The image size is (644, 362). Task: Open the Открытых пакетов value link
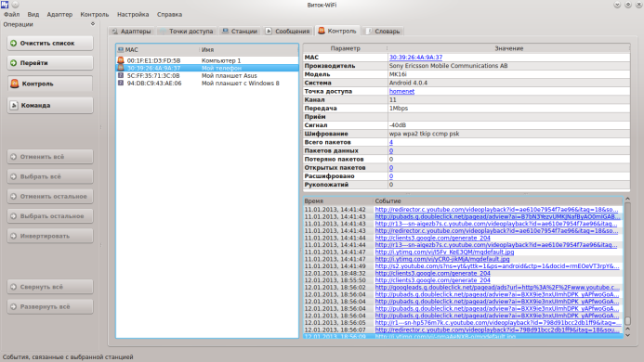pos(391,167)
